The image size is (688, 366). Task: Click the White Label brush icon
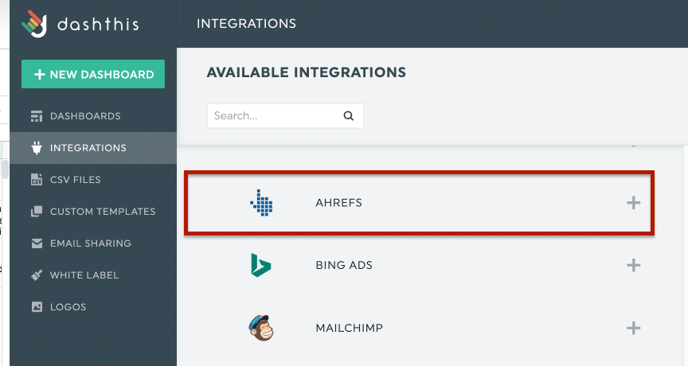(37, 275)
